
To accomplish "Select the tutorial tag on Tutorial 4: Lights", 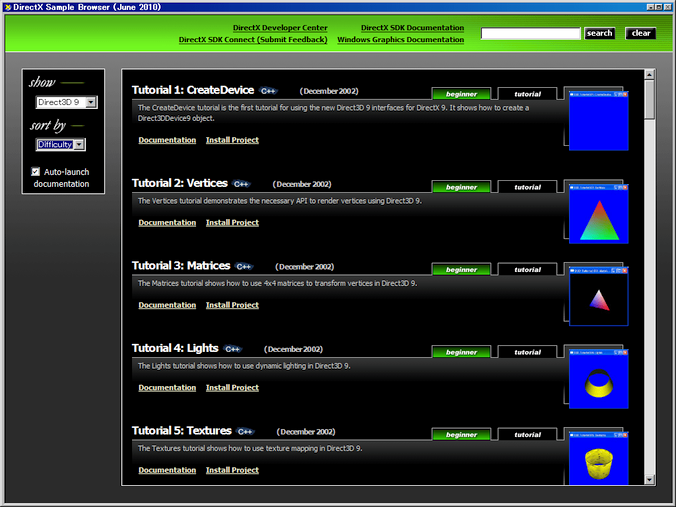I will pos(527,352).
